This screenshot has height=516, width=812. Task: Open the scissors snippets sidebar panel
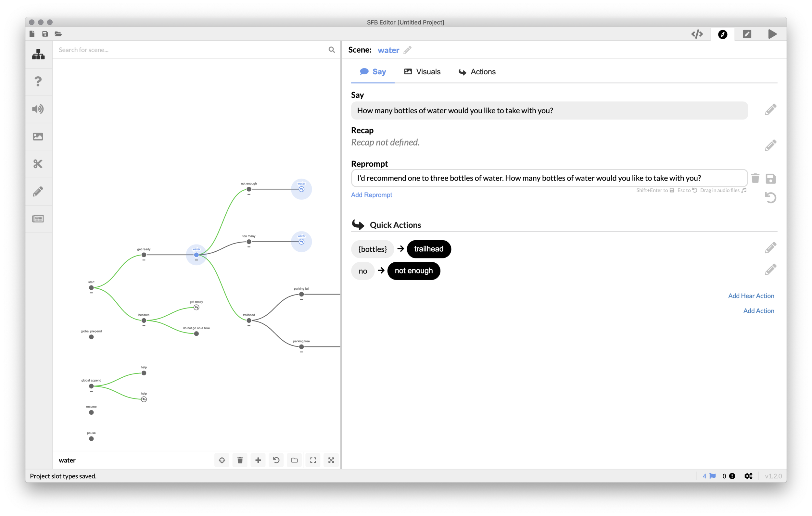(38, 164)
